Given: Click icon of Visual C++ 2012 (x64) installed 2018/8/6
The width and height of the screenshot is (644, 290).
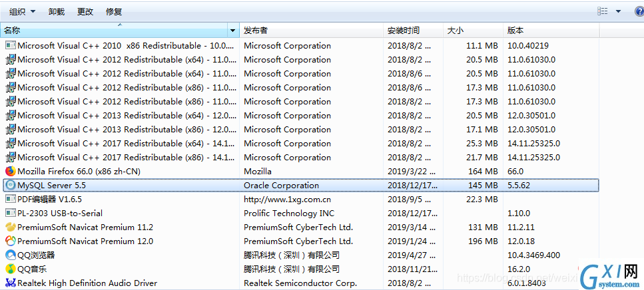Looking at the screenshot, I should pos(10,73).
